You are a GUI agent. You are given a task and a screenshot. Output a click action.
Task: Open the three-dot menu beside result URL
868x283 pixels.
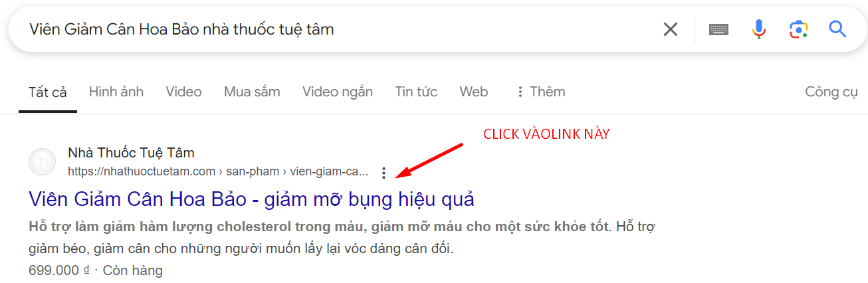click(383, 173)
